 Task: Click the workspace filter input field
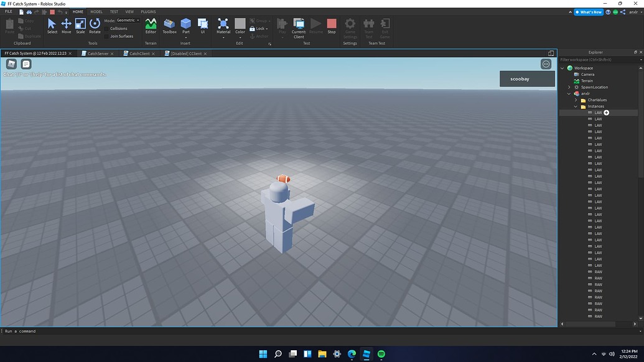[597, 60]
